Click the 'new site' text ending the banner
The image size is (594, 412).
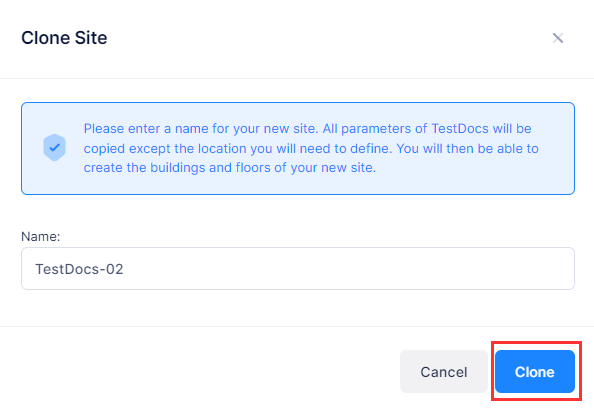(348, 168)
